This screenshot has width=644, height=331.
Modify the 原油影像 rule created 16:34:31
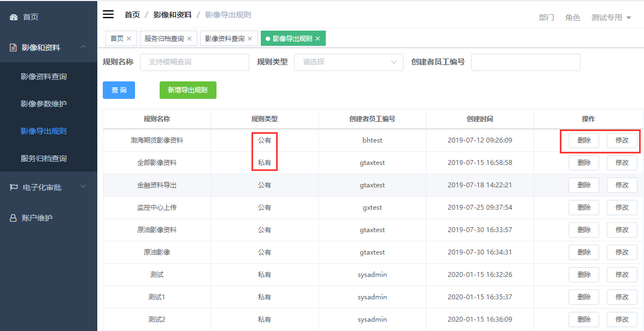[622, 252]
